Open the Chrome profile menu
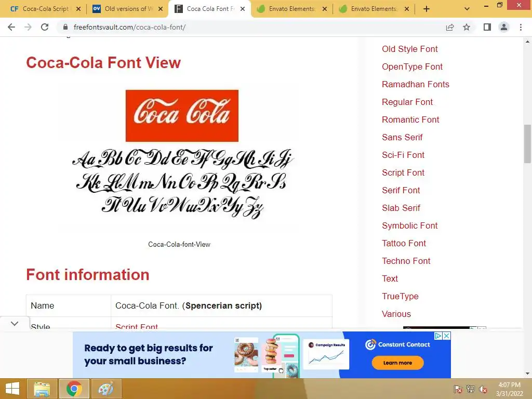This screenshot has width=532, height=399. coord(504,27)
